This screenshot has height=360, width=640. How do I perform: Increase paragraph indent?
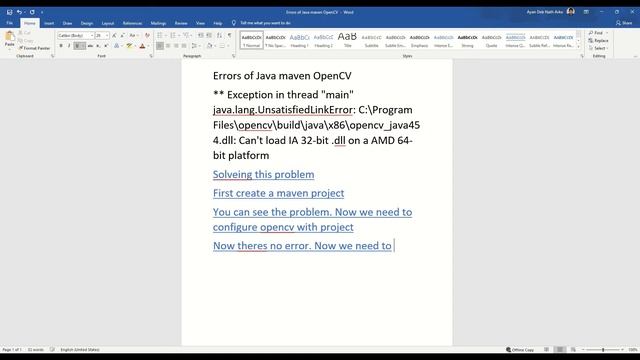[209, 36]
